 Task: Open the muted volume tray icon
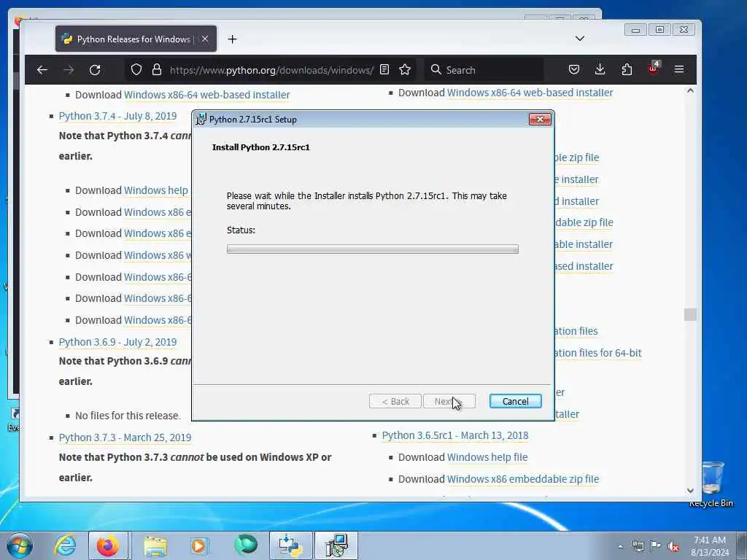click(x=673, y=547)
